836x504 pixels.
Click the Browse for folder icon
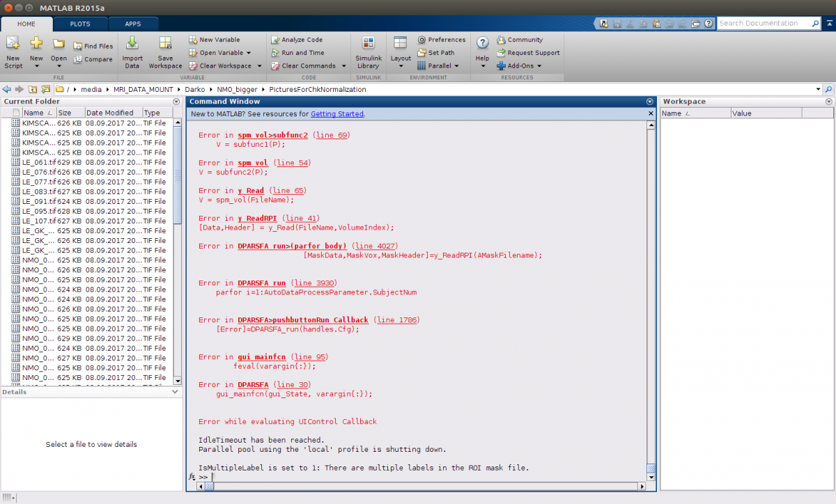point(45,89)
